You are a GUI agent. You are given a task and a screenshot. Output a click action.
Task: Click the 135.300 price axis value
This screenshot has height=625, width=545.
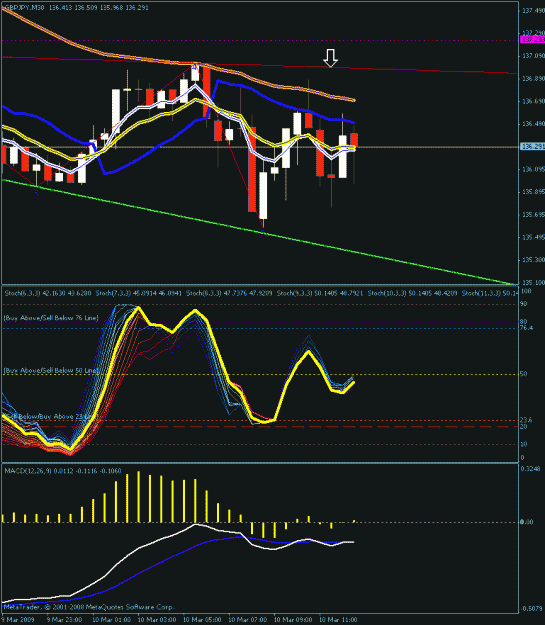pyautogui.click(x=533, y=260)
